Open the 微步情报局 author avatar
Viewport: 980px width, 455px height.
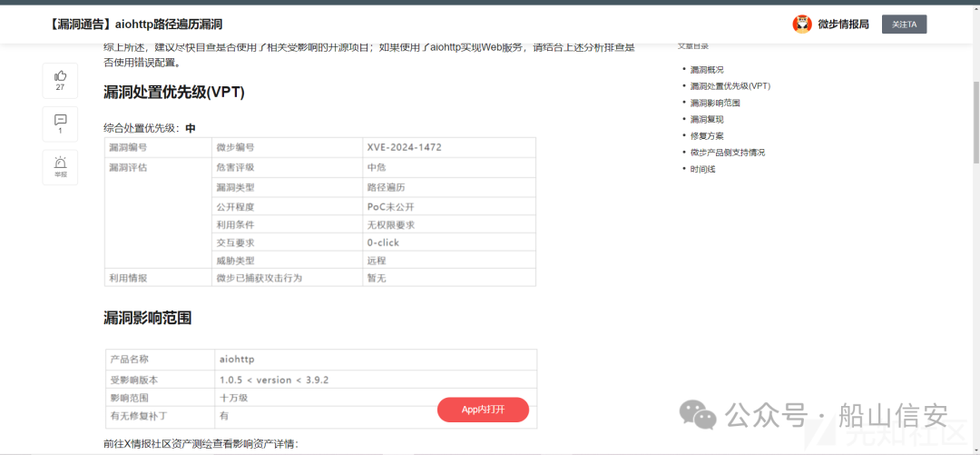pos(802,25)
